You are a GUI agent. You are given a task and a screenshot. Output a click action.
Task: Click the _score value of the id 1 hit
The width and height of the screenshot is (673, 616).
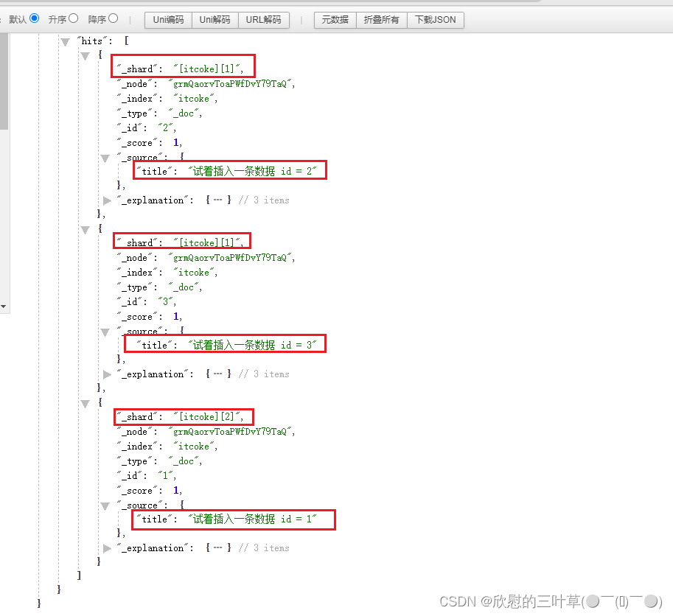[x=176, y=490]
